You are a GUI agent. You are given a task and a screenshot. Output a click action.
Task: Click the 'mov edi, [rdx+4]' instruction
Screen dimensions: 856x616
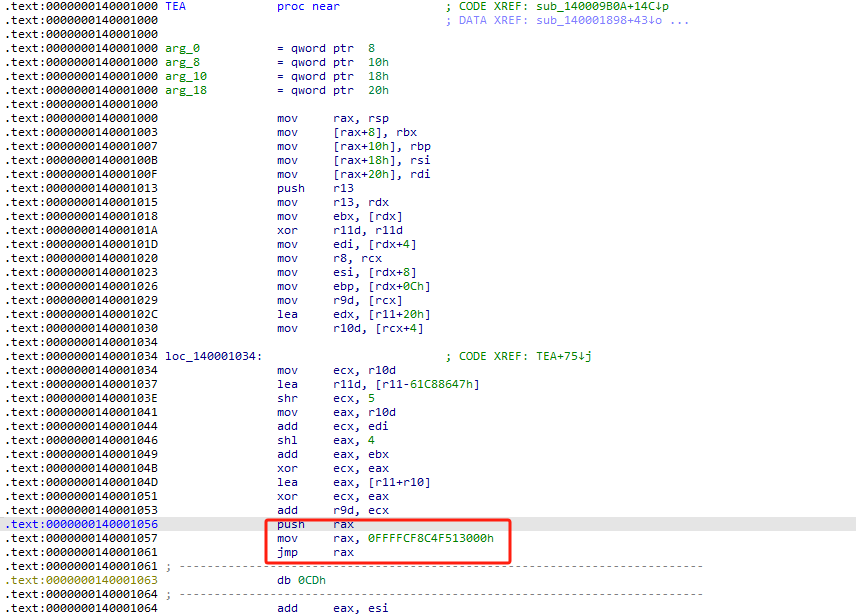(347, 245)
